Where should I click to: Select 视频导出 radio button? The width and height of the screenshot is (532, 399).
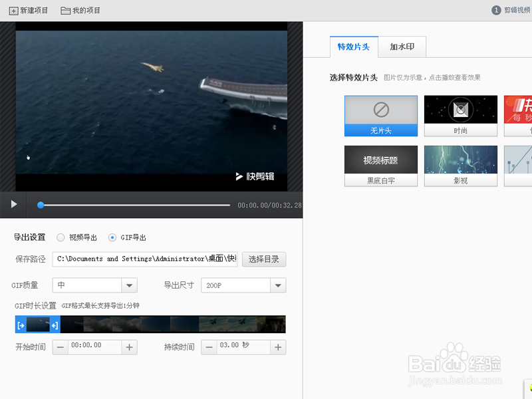[61, 237]
